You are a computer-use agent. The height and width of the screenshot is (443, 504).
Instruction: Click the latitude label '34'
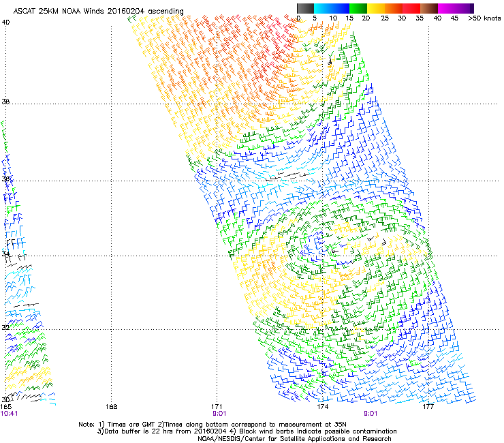[5, 254]
